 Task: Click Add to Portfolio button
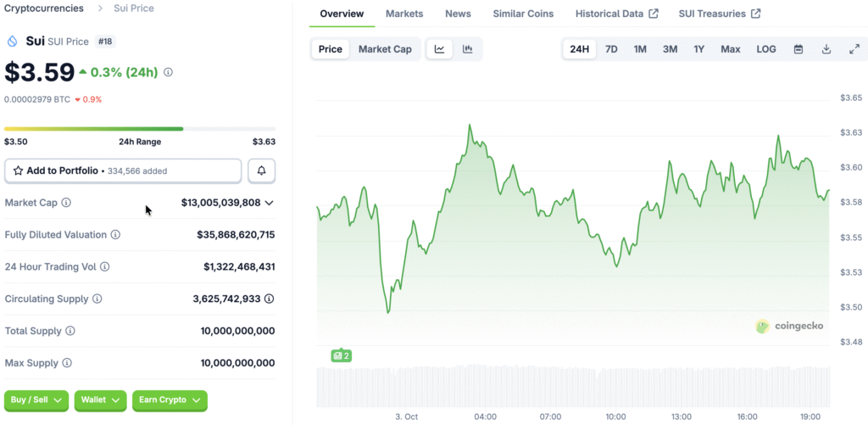tap(123, 171)
